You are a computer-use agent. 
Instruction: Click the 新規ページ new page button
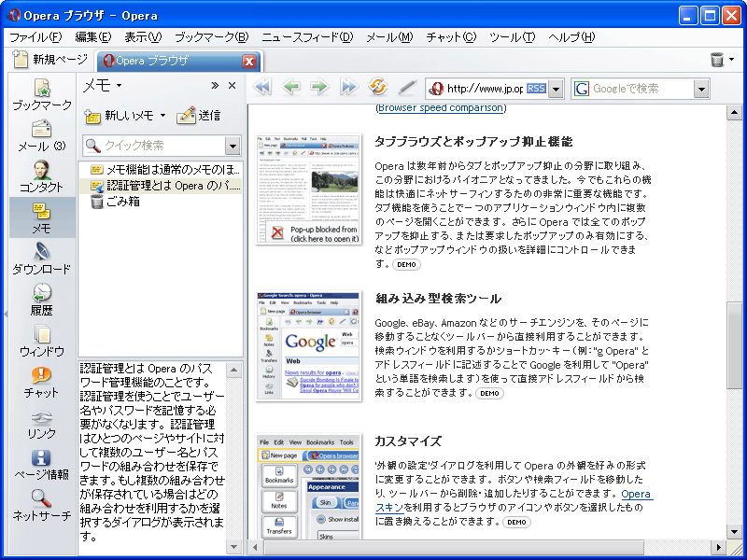point(50,60)
